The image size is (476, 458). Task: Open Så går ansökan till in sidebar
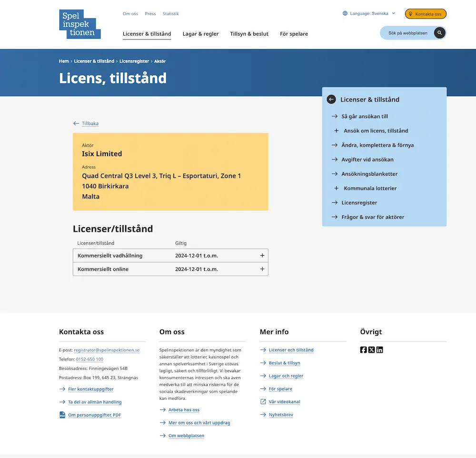click(365, 116)
